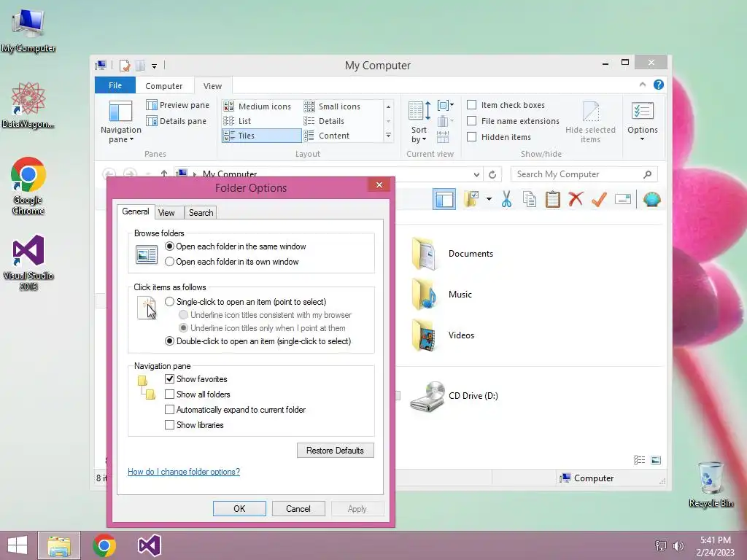Image resolution: width=747 pixels, height=560 pixels.
Task: Click the properties icon in quick access toolbar
Action: 125,65
